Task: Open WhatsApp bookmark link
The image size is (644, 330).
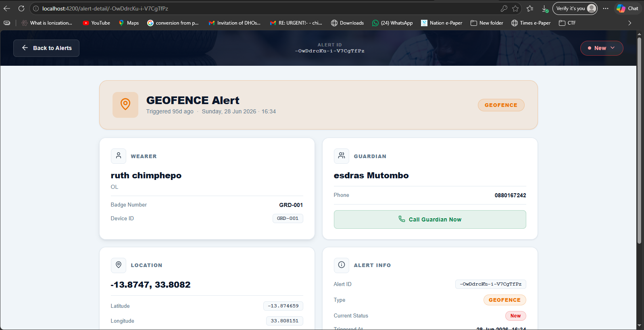Action: point(392,23)
